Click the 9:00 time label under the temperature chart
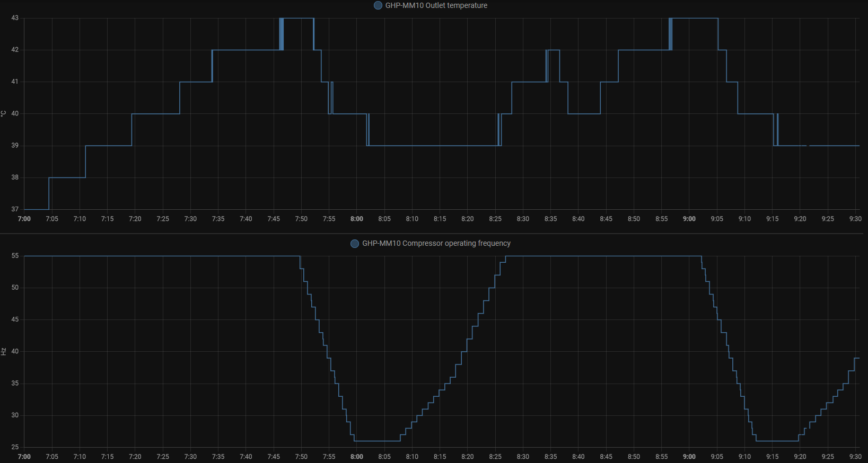The height and width of the screenshot is (463, 868). tap(689, 219)
